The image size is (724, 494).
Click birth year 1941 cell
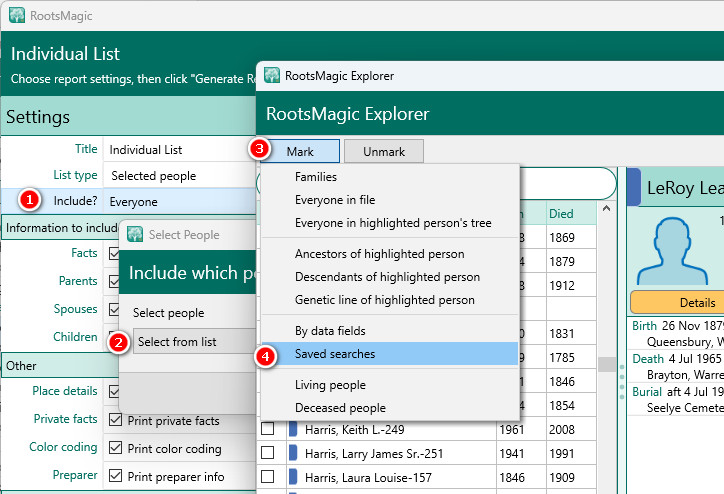pos(521,453)
